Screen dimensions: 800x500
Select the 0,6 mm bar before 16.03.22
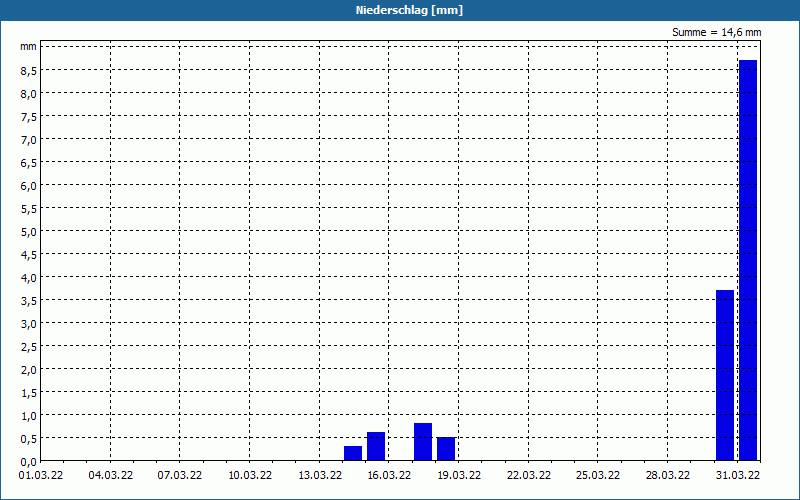pos(376,446)
